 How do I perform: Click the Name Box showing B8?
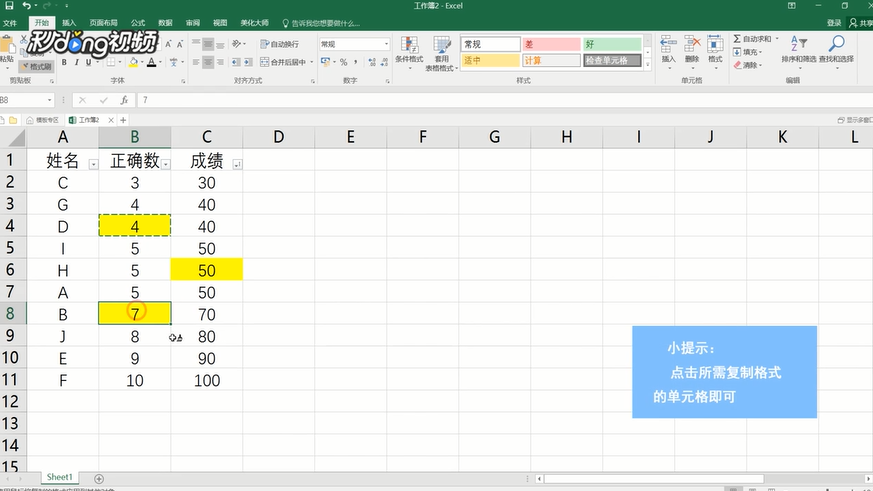click(26, 100)
